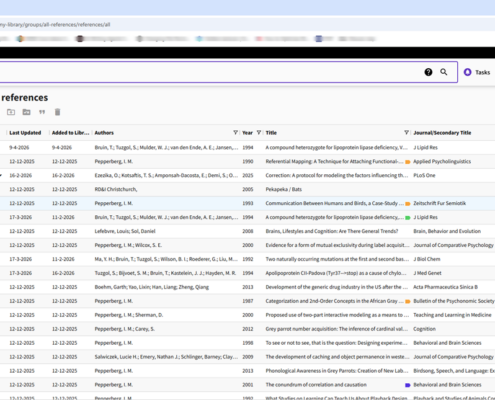
Task: Click the search magnifier icon
Action: pos(444,72)
